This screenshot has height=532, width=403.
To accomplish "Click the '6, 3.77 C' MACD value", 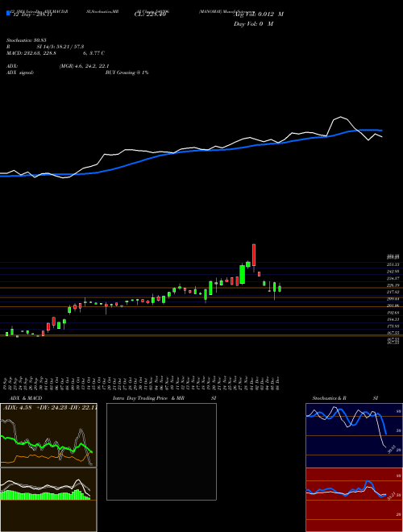I will tap(93, 53).
